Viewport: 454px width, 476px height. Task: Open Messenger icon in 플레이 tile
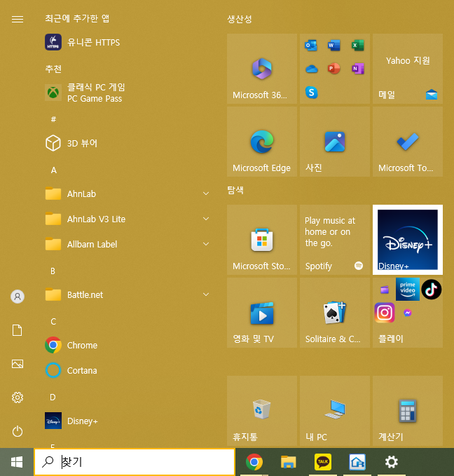tap(408, 313)
